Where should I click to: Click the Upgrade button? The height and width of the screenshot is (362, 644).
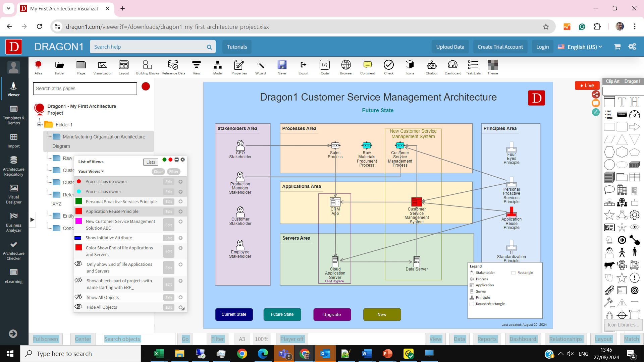332,314
